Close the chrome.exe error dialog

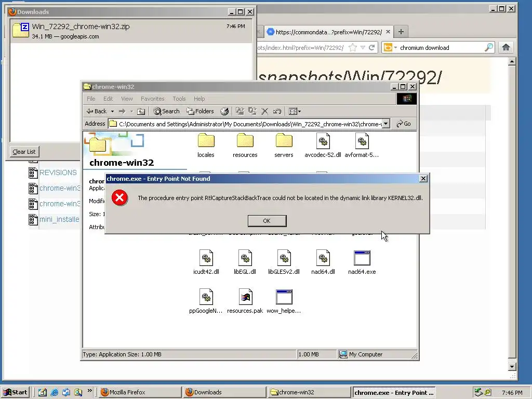pos(423,179)
